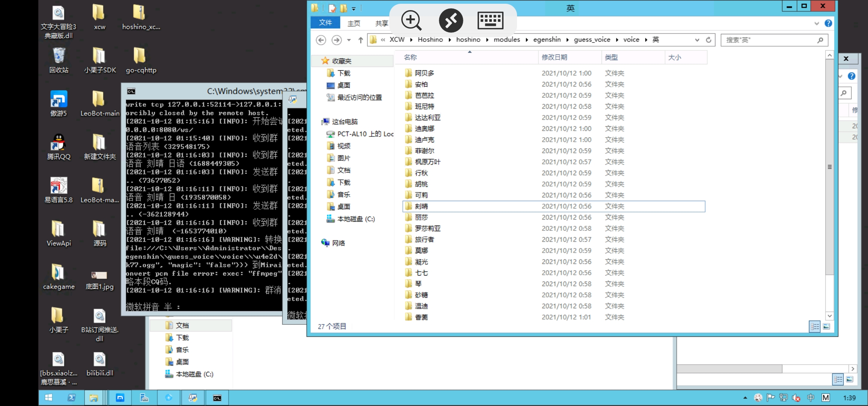Expand the quick access toolbar customization dropdown
Image resolution: width=868 pixels, height=406 pixels.
coord(354,8)
